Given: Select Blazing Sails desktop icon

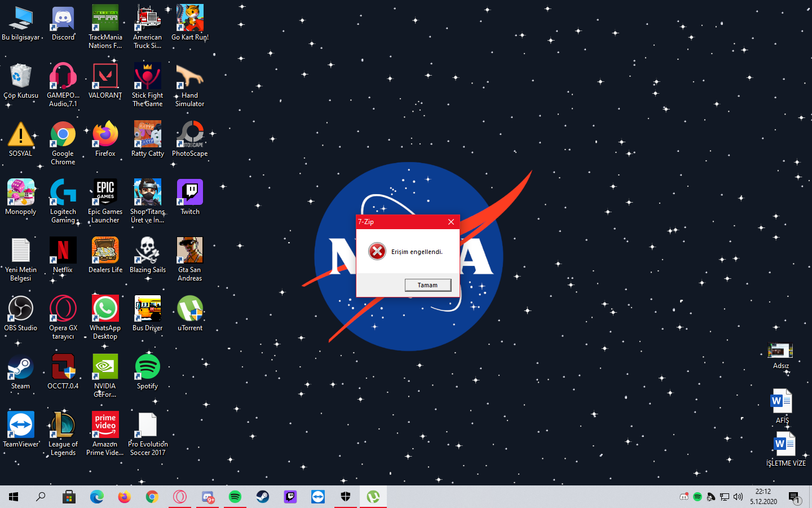Looking at the screenshot, I should [x=148, y=256].
